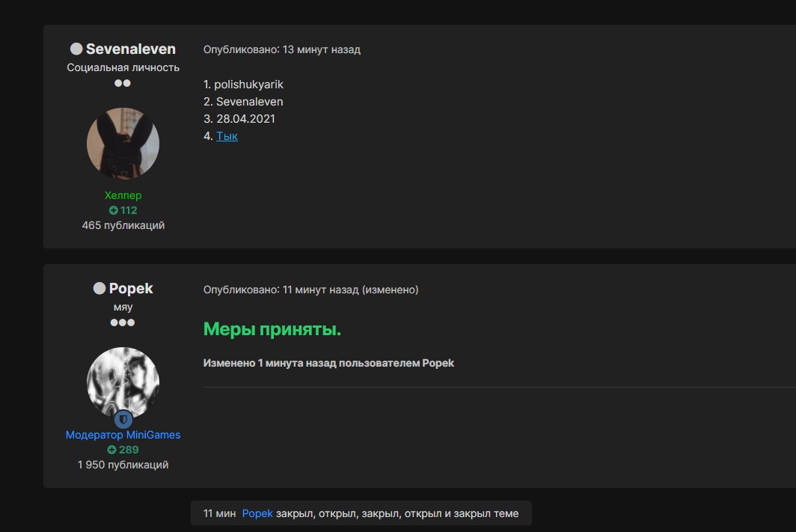Open Sevenaleven's profile avatar picture
The image size is (796, 532).
point(123,143)
